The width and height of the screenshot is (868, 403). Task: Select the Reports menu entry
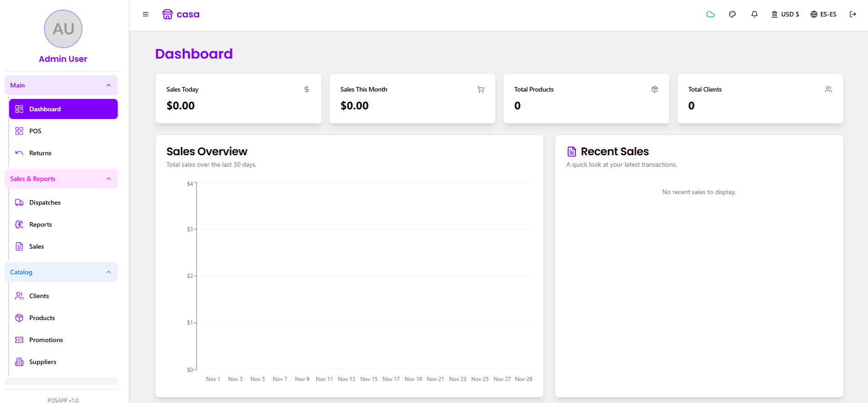coord(63,224)
